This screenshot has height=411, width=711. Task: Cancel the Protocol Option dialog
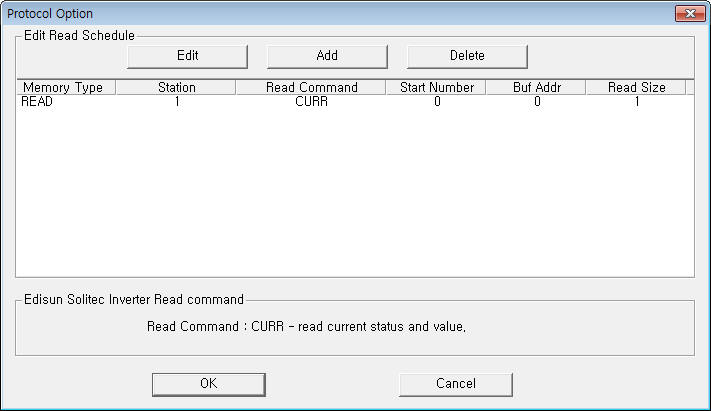click(455, 384)
